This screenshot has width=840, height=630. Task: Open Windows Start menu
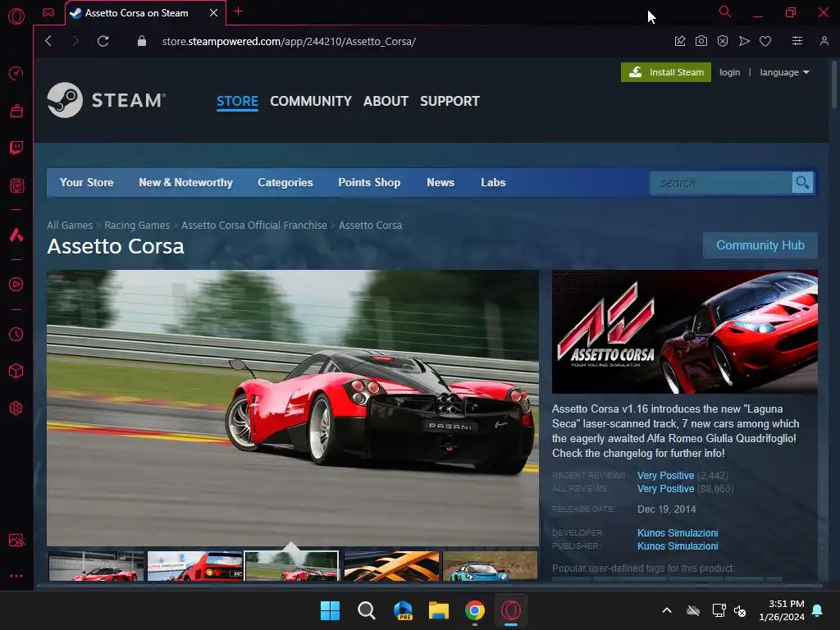pyautogui.click(x=330, y=610)
